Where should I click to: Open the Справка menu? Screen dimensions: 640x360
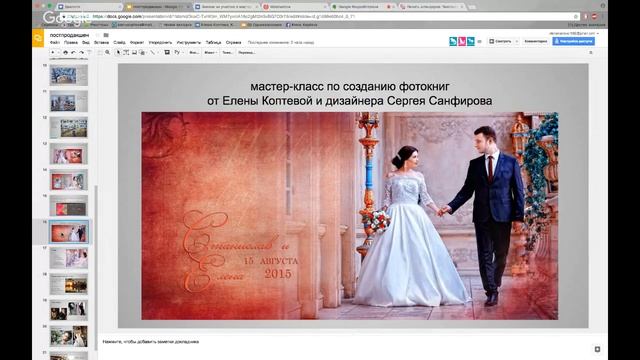pyautogui.click(x=233, y=42)
